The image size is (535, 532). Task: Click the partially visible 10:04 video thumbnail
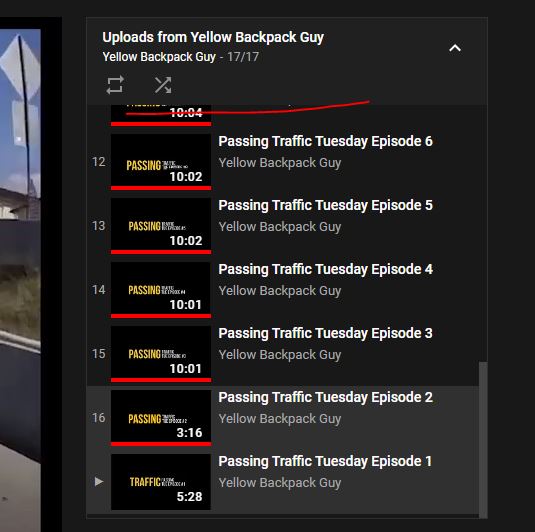pyautogui.click(x=161, y=115)
